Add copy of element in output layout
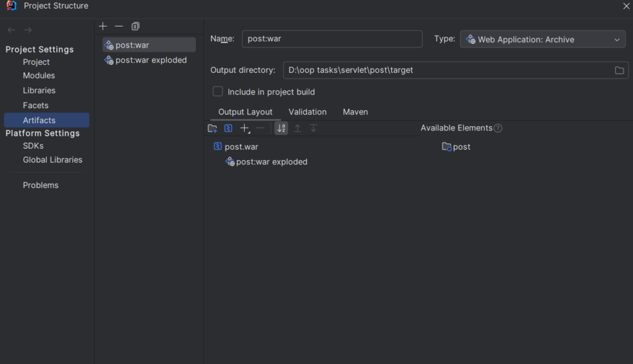This screenshot has height=364, width=633. click(x=245, y=129)
